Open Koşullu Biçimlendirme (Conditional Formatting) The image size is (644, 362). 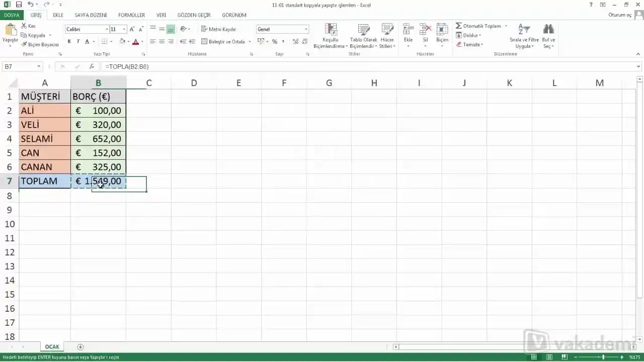(x=330, y=35)
